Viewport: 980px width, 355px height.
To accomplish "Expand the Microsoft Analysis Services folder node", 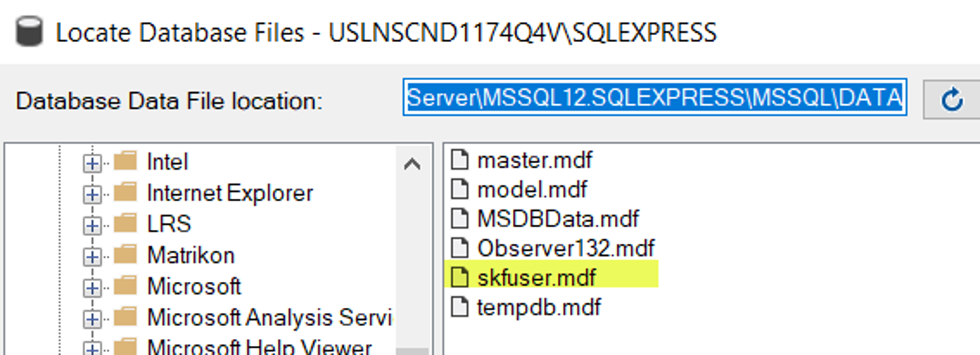I will coord(92,318).
